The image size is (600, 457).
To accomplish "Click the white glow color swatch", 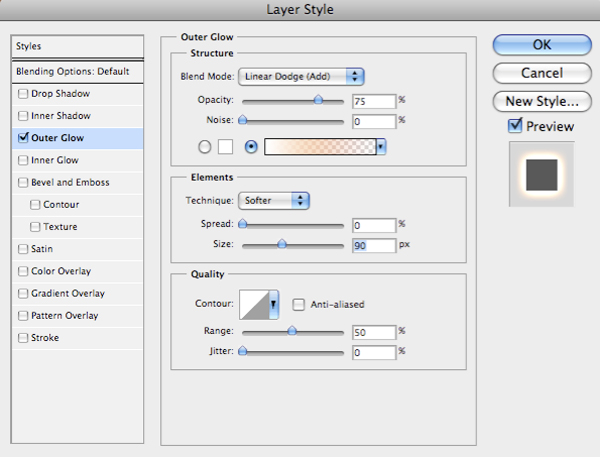I will [x=225, y=147].
